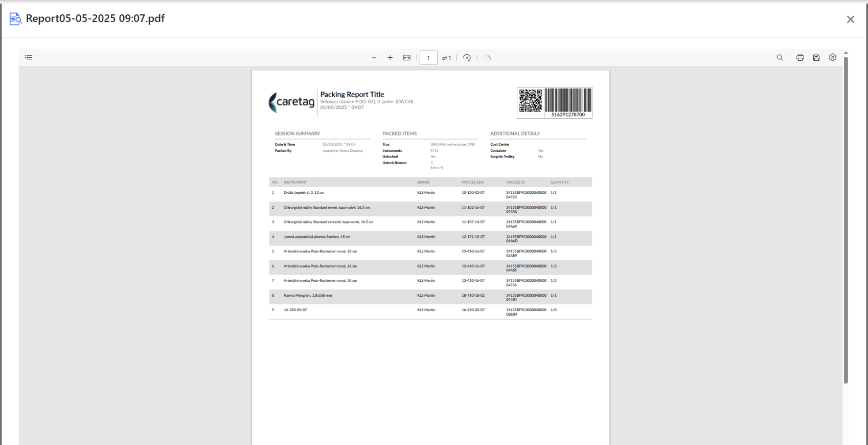Viewport: 868px width, 445px height.
Task: Open the table of contents sidebar
Action: 29,58
